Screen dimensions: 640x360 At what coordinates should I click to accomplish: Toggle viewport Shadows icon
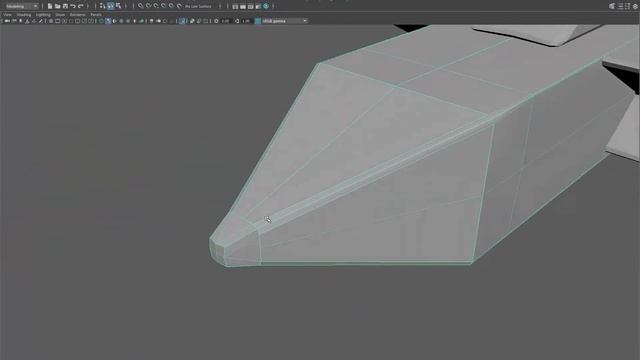tap(141, 21)
